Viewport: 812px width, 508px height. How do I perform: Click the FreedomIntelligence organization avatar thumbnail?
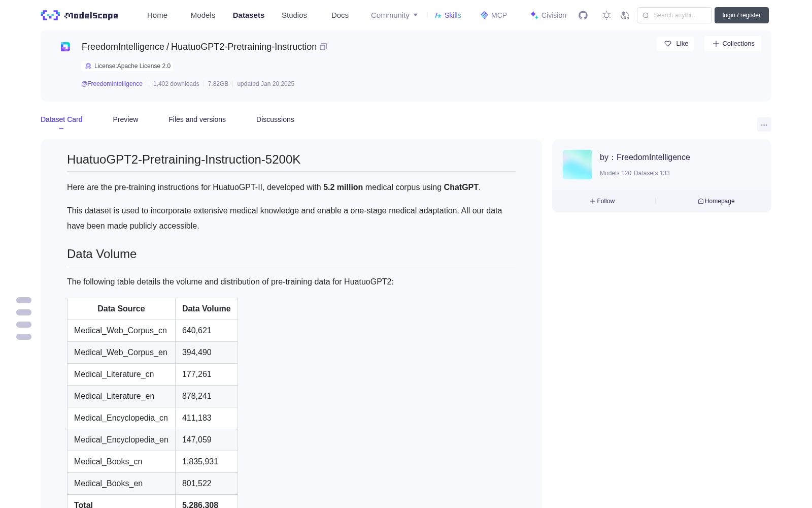578,165
